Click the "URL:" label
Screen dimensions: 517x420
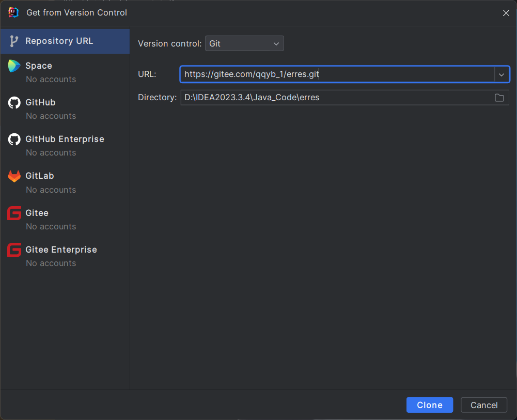tap(147, 74)
